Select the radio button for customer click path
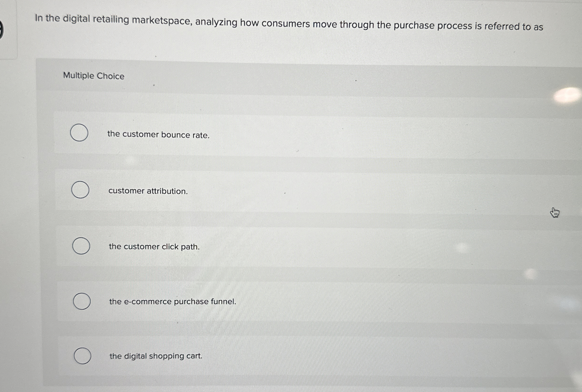Screen dimensions: 582x392 [81, 246]
